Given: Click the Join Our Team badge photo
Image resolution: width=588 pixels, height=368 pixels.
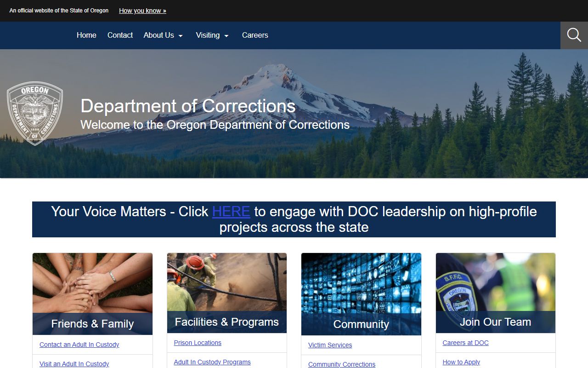Looking at the screenshot, I should click(x=496, y=282).
